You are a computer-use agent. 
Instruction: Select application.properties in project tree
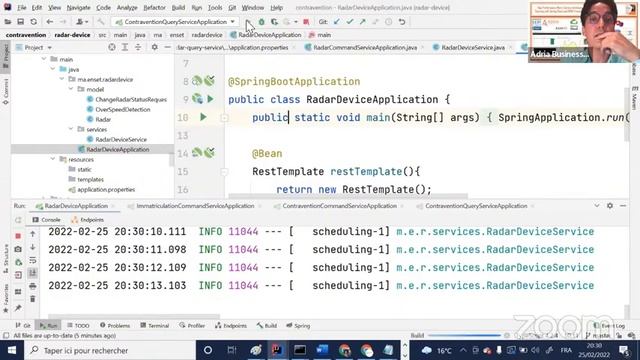[106, 189]
